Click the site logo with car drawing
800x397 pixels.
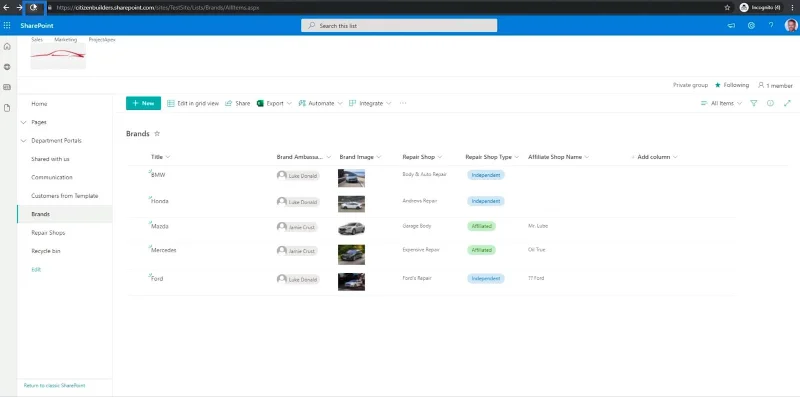point(58,56)
